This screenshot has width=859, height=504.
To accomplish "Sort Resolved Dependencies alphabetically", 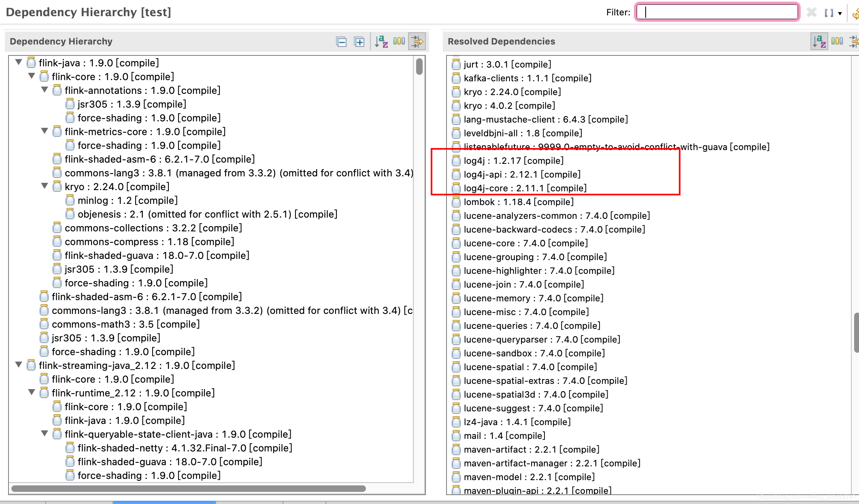I will pos(819,41).
